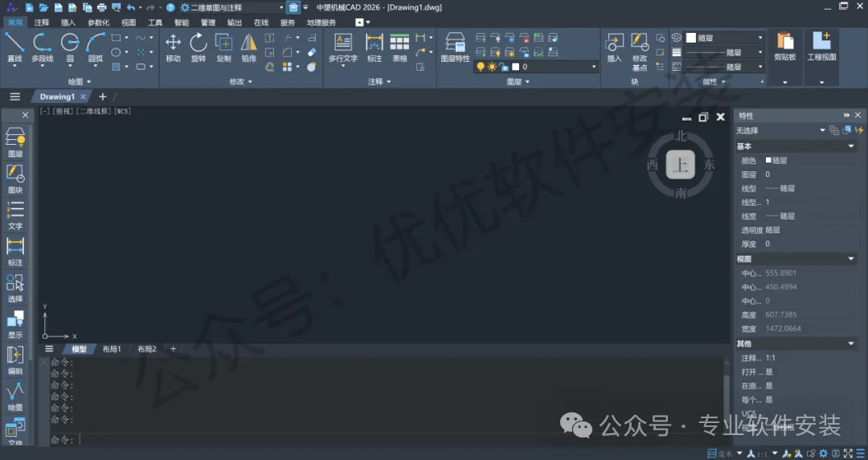Click the rectangle tool icon in draw panel
The width and height of the screenshot is (868, 460).
[116, 38]
